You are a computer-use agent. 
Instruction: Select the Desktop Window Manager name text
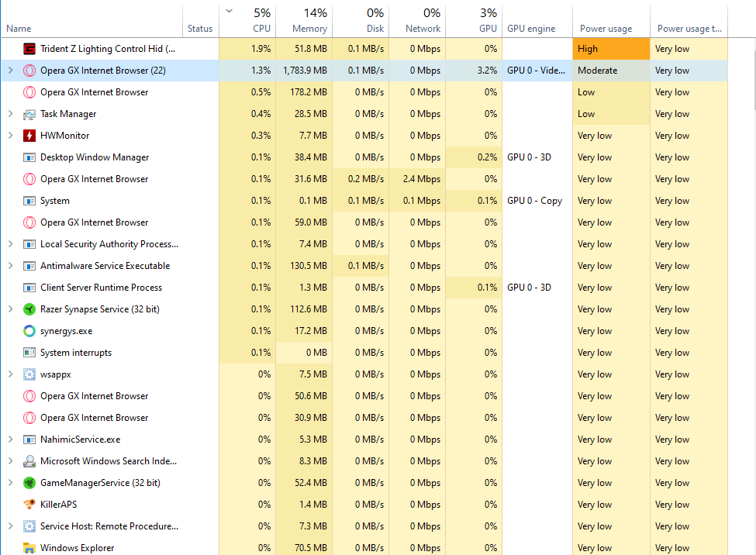click(x=95, y=157)
